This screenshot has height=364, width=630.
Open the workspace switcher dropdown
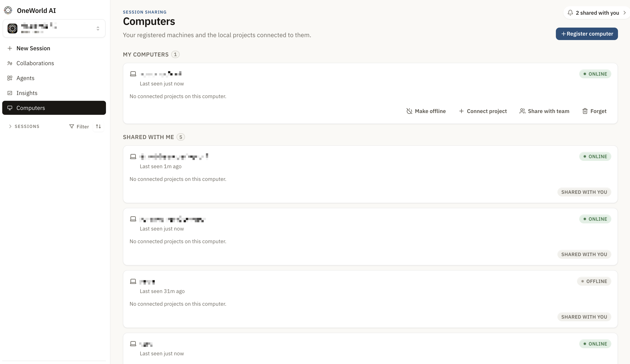(54, 28)
